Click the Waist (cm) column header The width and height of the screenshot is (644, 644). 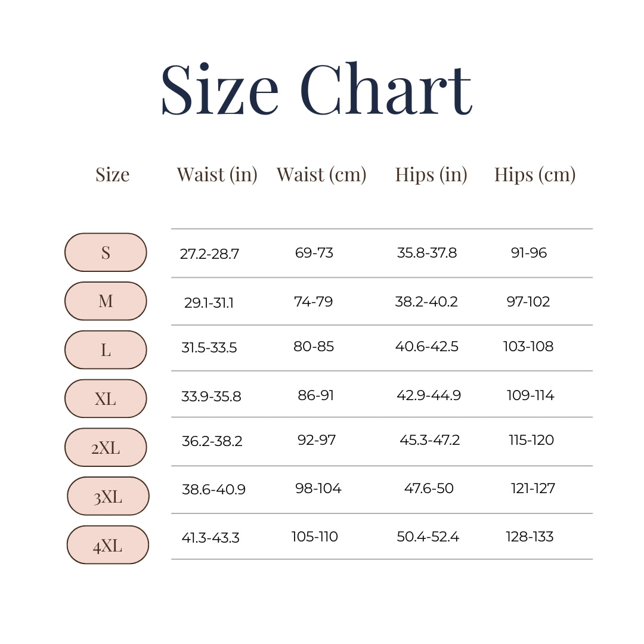(x=321, y=175)
